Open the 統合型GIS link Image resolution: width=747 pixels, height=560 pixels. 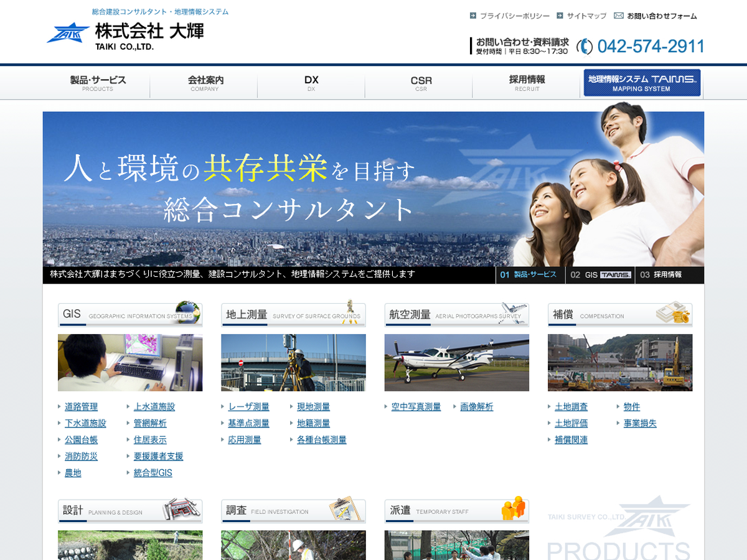[x=153, y=473]
